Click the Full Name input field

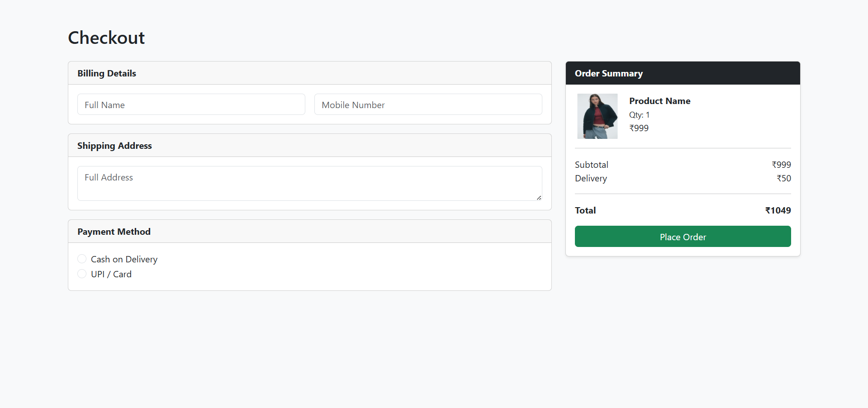click(191, 104)
